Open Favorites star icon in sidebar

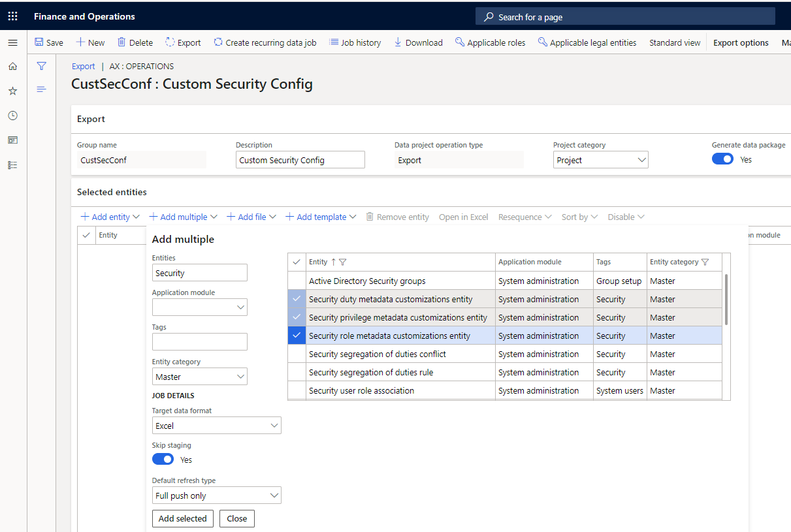coord(12,91)
